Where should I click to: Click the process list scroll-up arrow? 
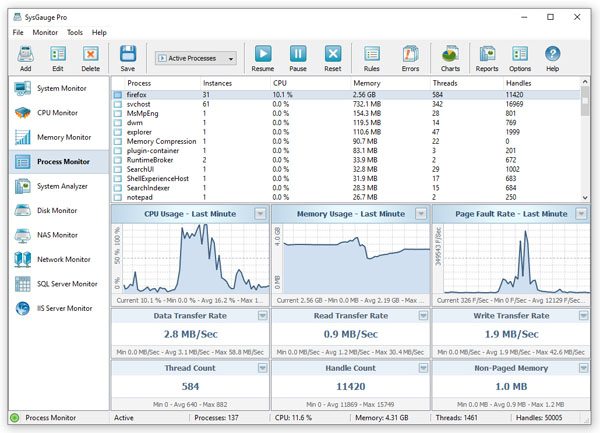coord(585,81)
